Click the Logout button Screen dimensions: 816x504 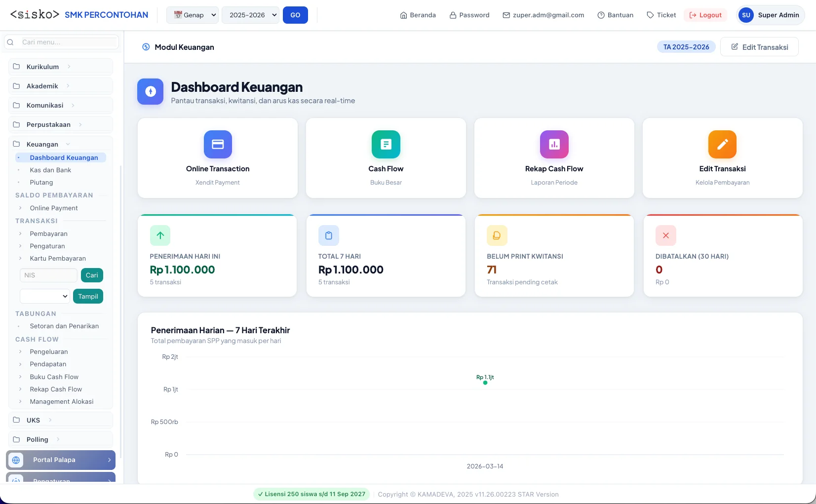[x=705, y=15]
